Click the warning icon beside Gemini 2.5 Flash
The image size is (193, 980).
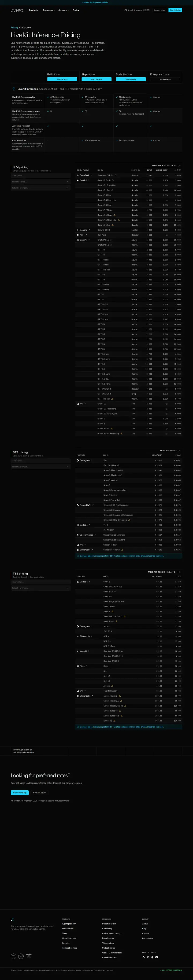pos(114,215)
